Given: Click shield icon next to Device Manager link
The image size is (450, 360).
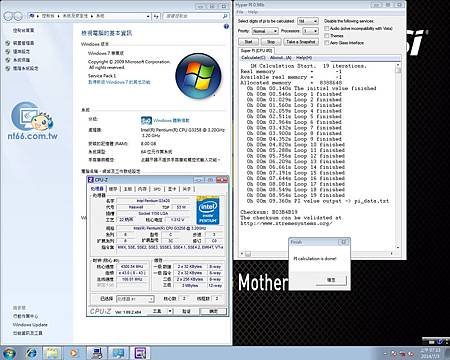Looking at the screenshot, I should (8, 43).
